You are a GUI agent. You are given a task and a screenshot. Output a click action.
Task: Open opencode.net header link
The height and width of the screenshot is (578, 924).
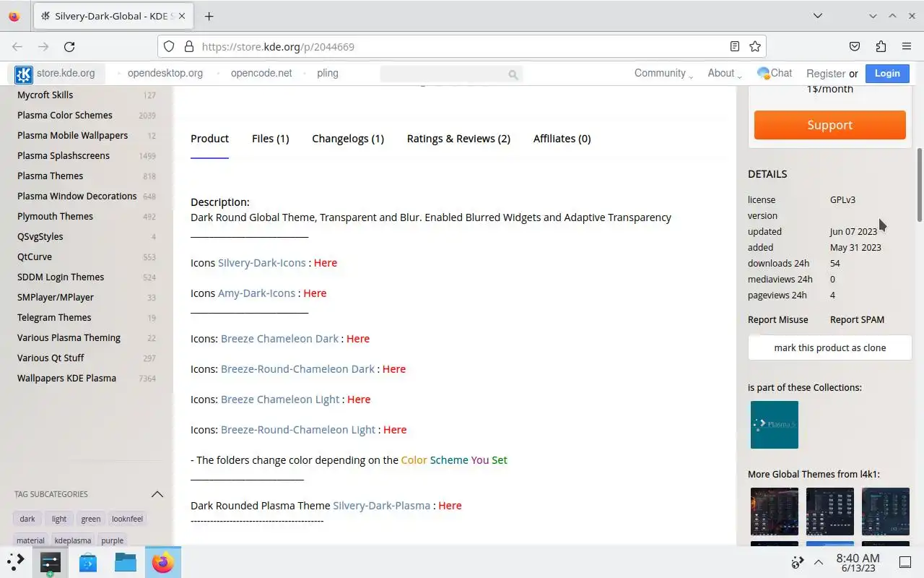261,73
